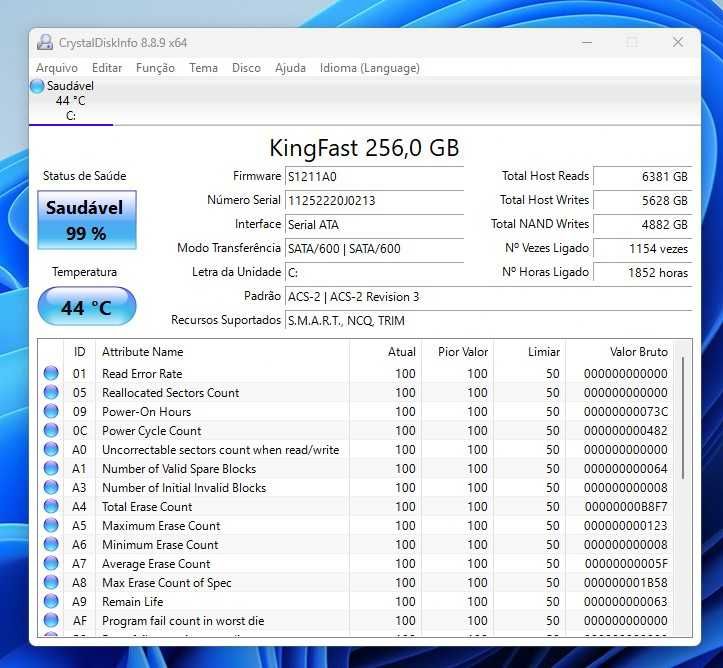Open the Tema menu
Viewport: 723px width, 668px height.
pos(203,68)
